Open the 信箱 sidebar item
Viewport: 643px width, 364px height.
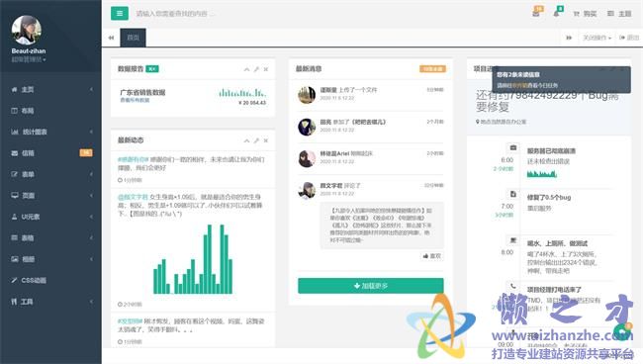[x=28, y=153]
